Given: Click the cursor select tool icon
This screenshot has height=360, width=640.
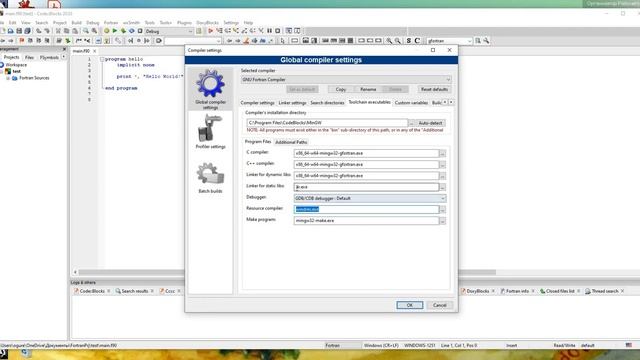Looking at the screenshot, I should tap(282, 41).
